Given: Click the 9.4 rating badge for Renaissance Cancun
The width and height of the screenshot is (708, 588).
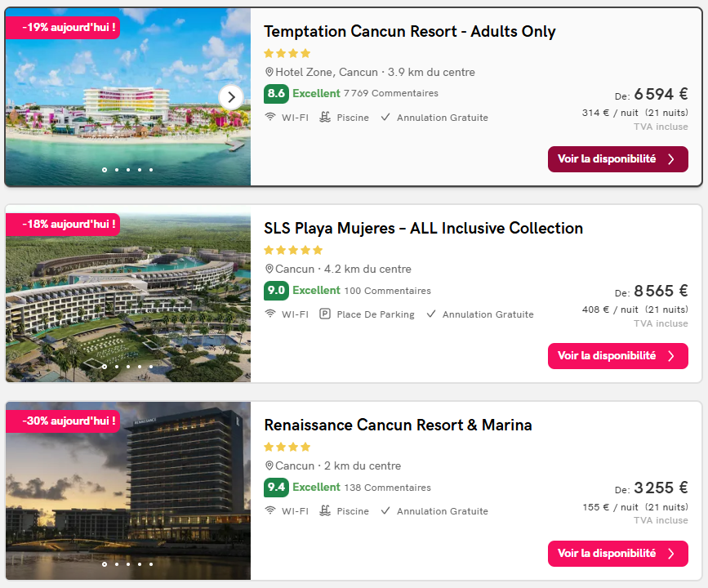Looking at the screenshot, I should pos(276,488).
